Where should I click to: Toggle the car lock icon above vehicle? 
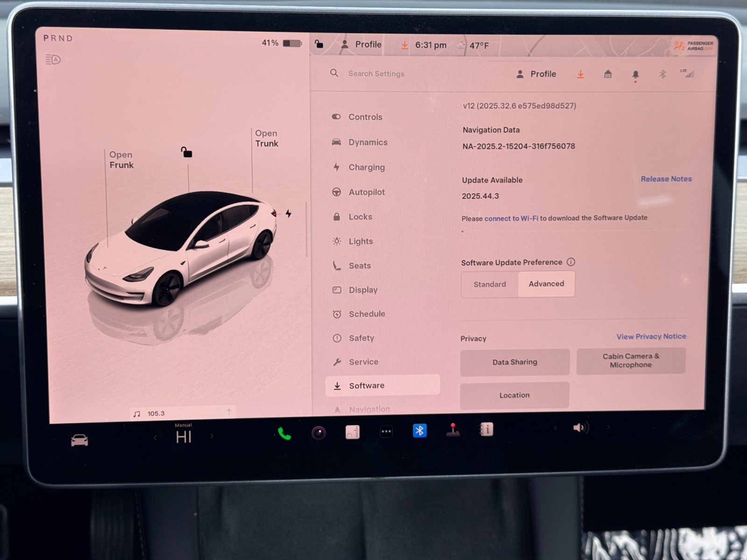(x=187, y=153)
